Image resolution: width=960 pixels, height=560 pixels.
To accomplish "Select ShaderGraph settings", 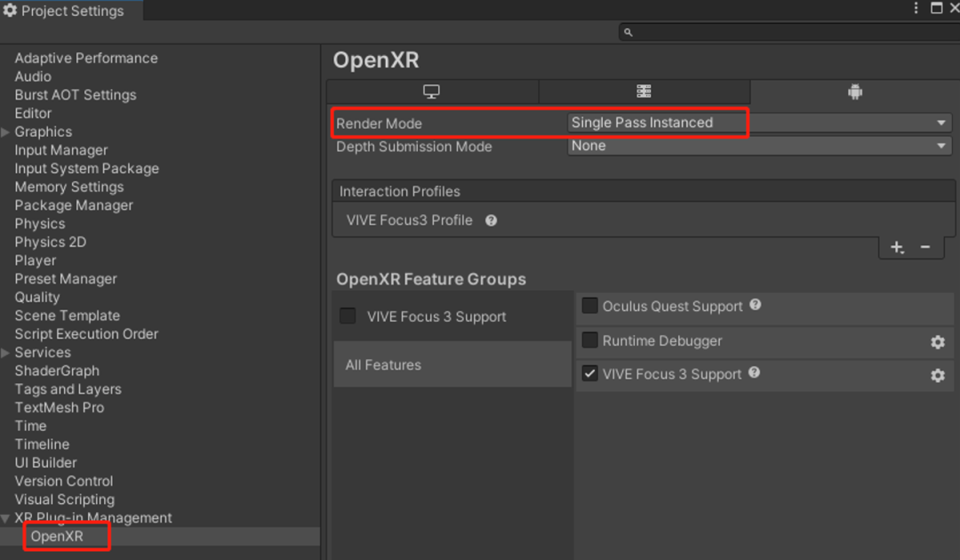I will 57,371.
